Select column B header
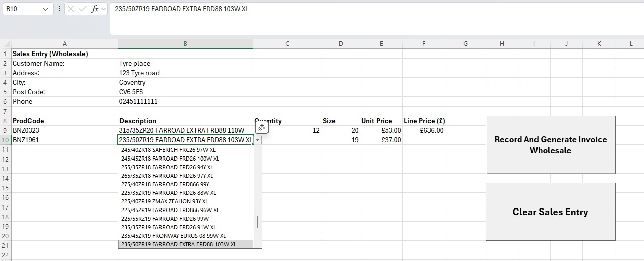Screen dimensions: 644x261 (x=185, y=44)
